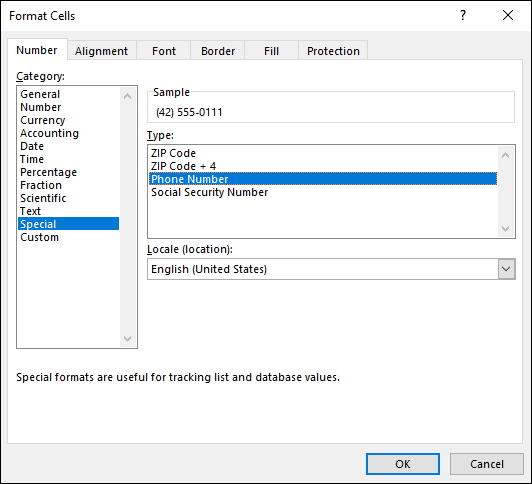Dismiss dialog with Cancel button
Screen dimensions: 532x484
487,464
